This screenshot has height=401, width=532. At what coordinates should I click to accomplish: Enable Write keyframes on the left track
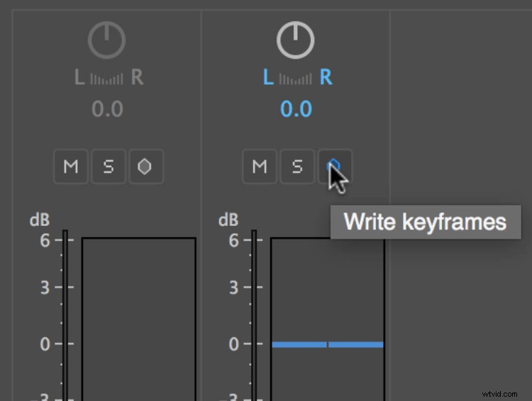click(146, 166)
